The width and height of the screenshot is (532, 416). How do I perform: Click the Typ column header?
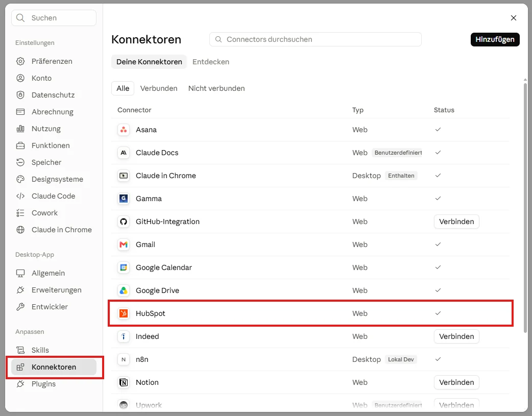[357, 110]
